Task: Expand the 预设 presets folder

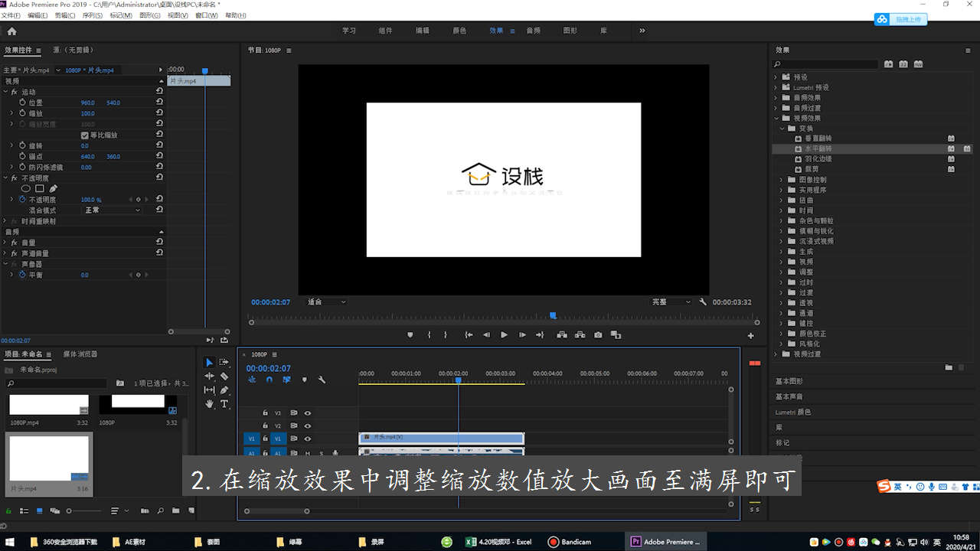Action: point(776,77)
